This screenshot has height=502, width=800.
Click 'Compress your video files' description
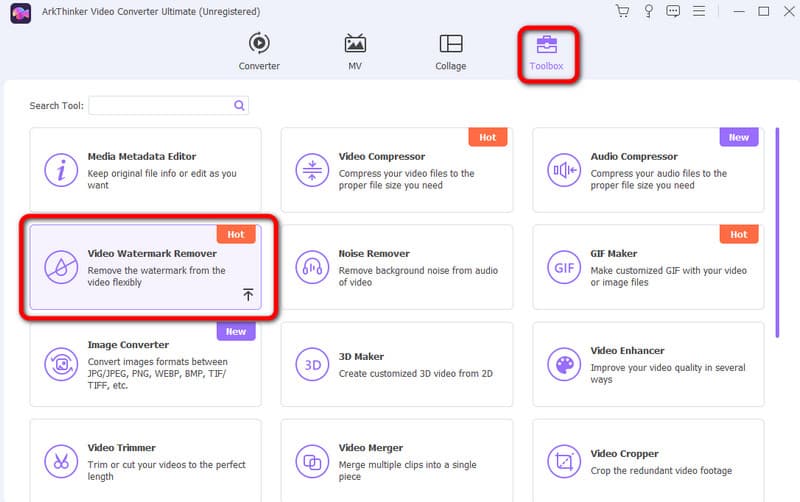(x=407, y=179)
